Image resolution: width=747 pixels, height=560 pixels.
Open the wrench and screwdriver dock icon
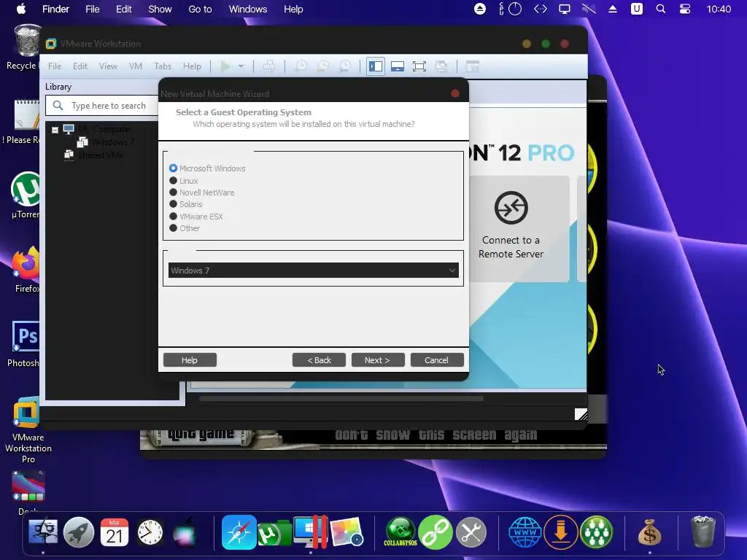(x=471, y=532)
